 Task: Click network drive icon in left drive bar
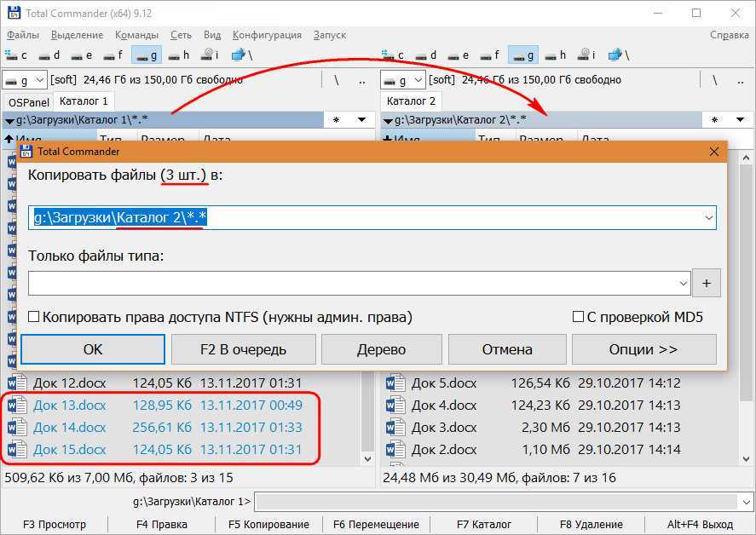238,55
